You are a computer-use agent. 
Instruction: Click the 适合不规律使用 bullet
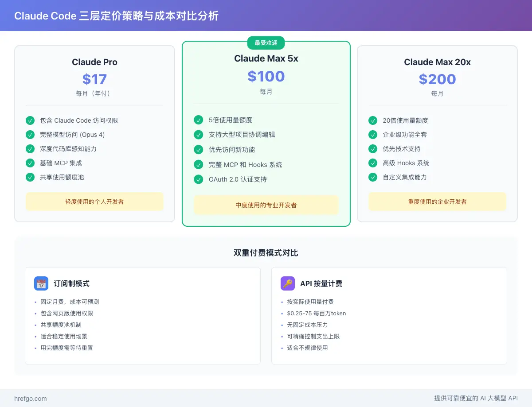pyautogui.click(x=307, y=348)
